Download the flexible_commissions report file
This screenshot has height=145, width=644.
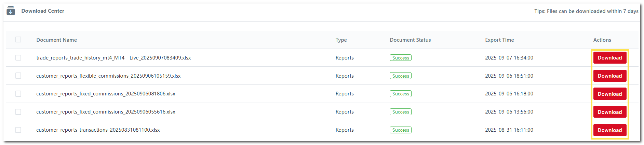tap(609, 76)
